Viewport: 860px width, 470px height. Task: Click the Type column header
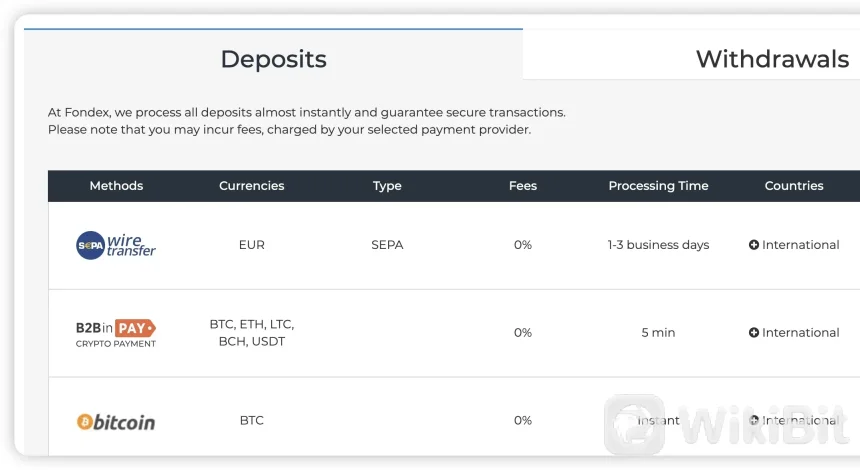point(387,186)
